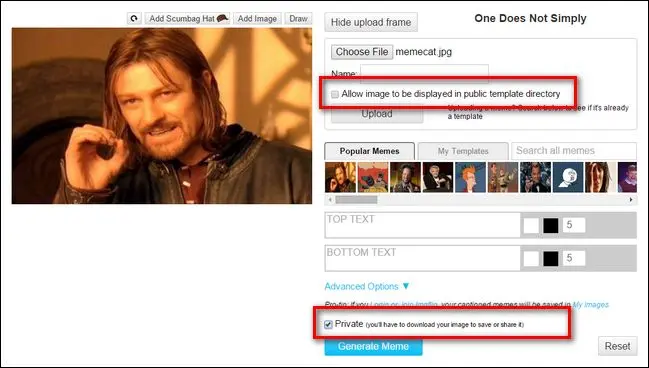Screen dimensions: 649x368
Task: Select the Ancient Aliens meme thumbnail
Action: coord(405,177)
